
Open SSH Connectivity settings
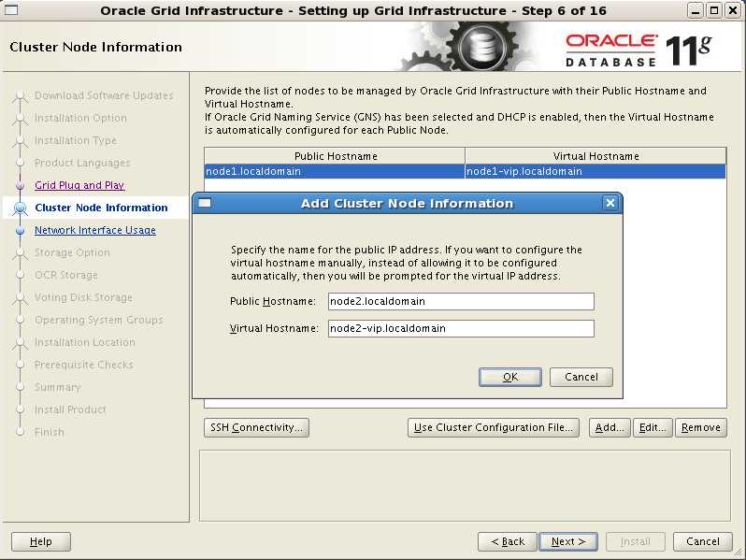tap(256, 427)
